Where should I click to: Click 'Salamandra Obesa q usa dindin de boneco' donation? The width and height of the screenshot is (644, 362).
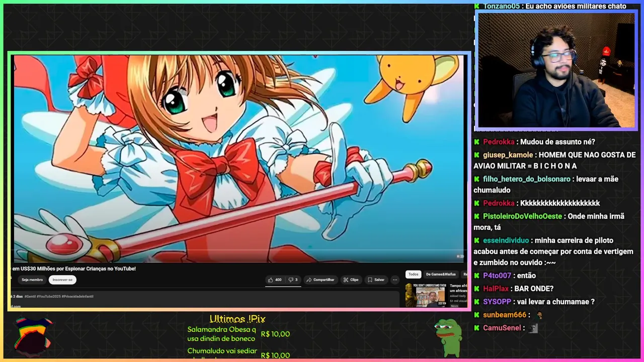[x=221, y=334]
